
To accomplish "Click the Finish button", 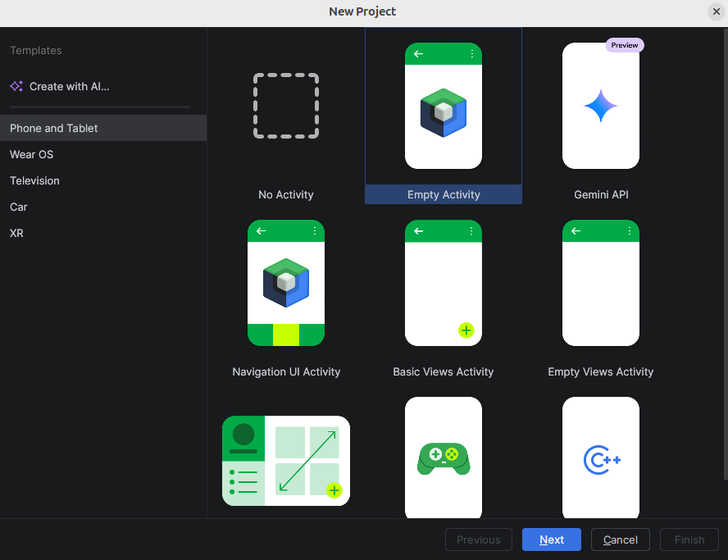I will [x=689, y=540].
